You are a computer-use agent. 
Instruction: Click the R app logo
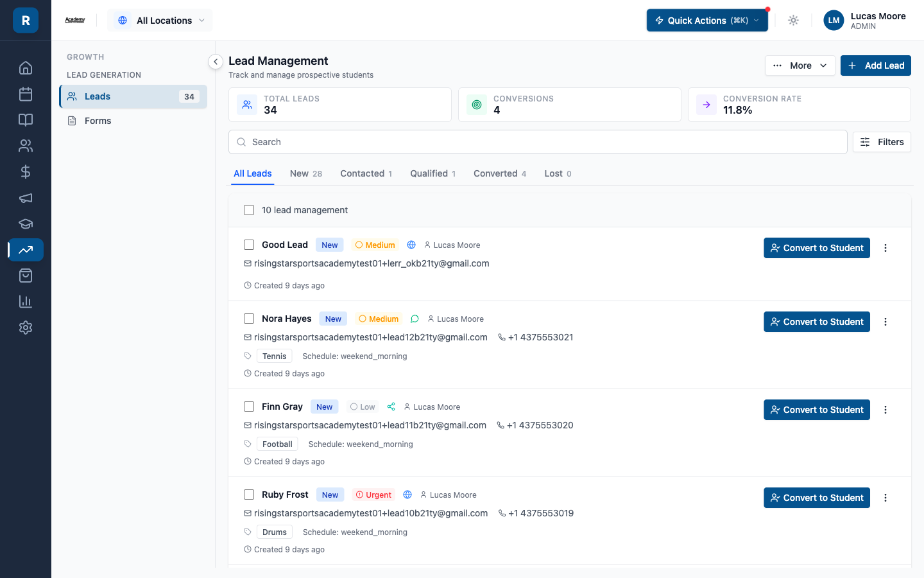(26, 21)
